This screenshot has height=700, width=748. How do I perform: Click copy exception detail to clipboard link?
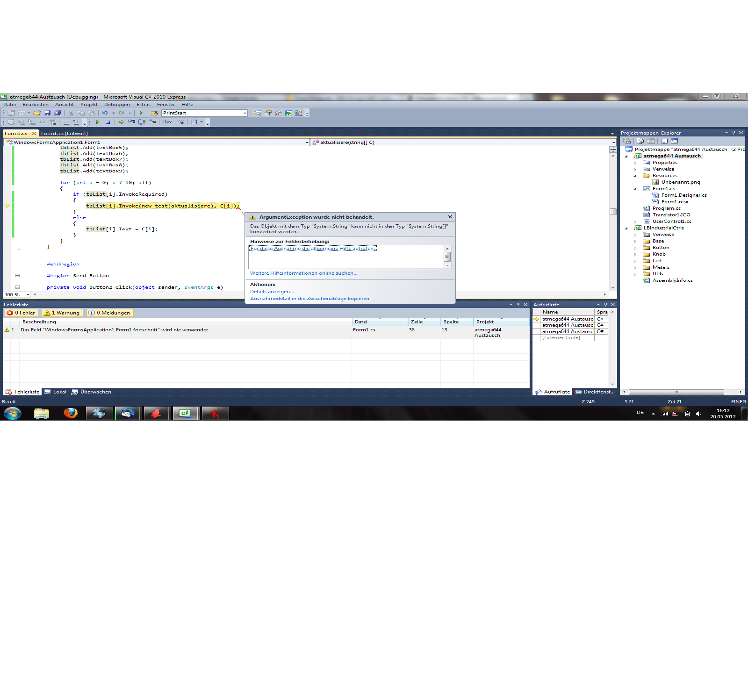pyautogui.click(x=309, y=299)
